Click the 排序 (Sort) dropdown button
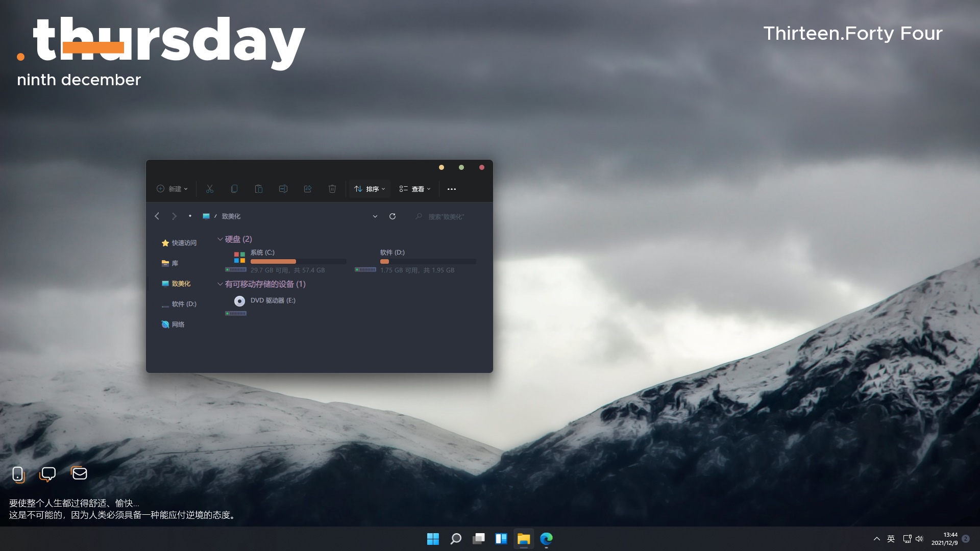The image size is (980, 551). 370,188
